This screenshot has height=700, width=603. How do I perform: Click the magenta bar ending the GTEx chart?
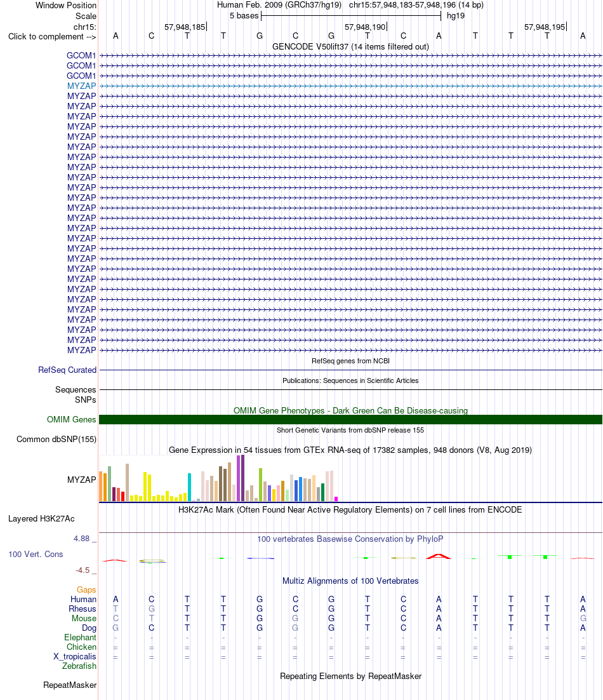click(x=336, y=499)
